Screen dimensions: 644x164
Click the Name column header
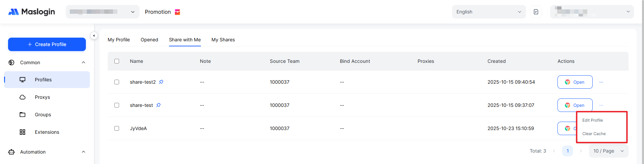pyautogui.click(x=137, y=61)
